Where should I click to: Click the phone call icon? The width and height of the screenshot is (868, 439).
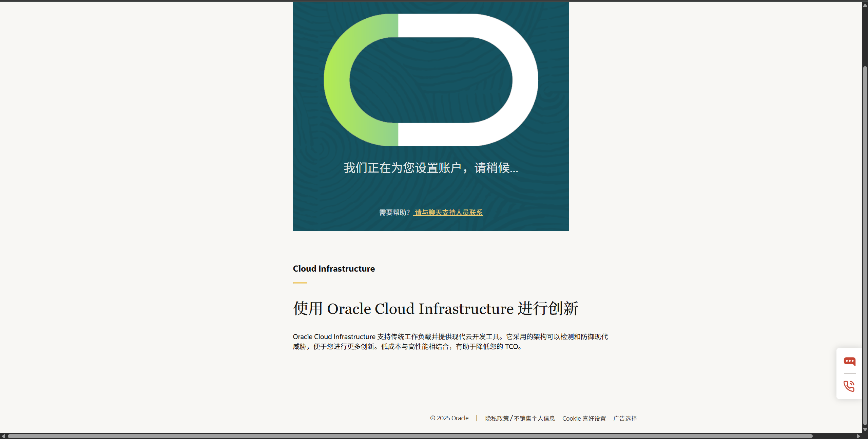[849, 386]
